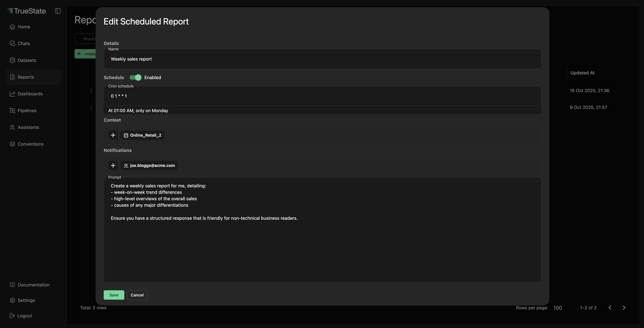
Task: Disable the Schedule enabled toggle
Action: point(136,78)
